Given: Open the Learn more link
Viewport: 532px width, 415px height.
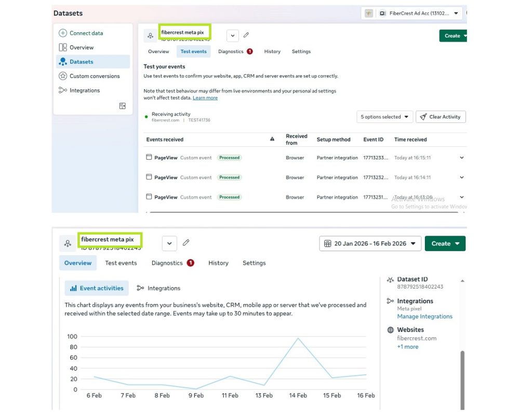Looking at the screenshot, I should pyautogui.click(x=205, y=98).
